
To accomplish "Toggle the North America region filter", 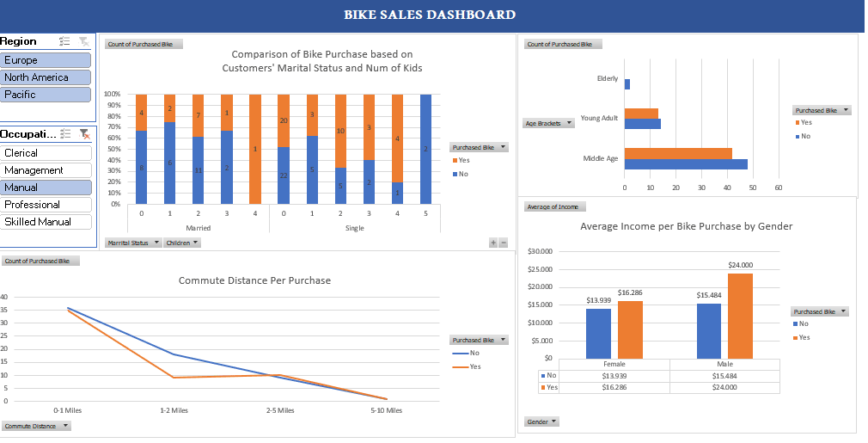I will coord(46,77).
